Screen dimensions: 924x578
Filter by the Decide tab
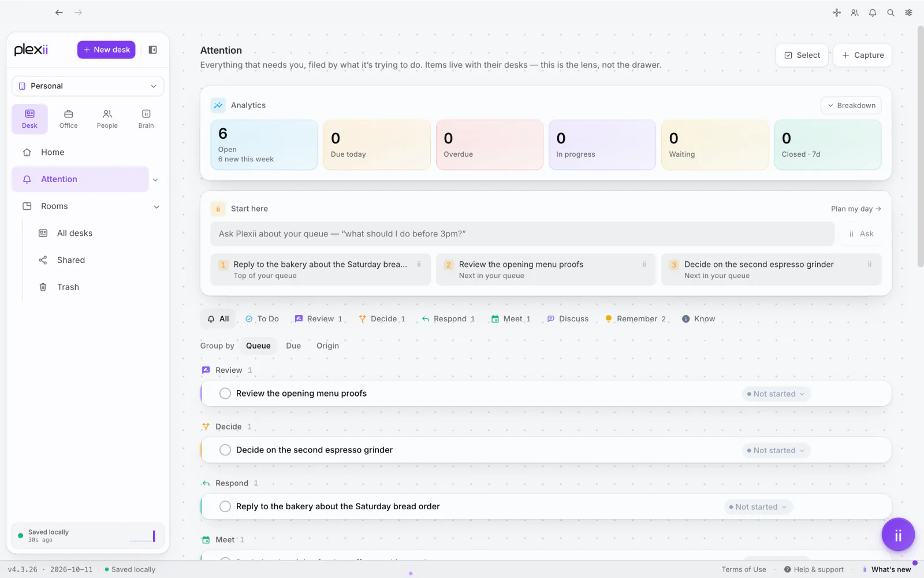click(382, 319)
